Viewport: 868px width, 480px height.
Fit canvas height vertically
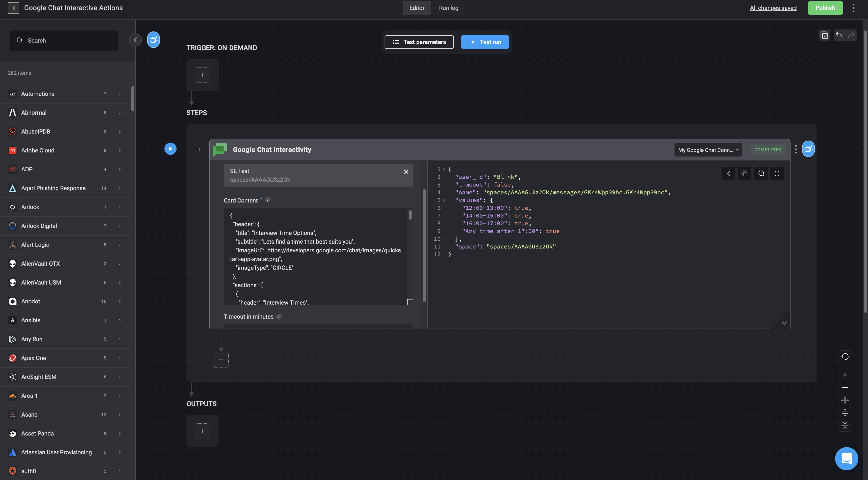845,413
